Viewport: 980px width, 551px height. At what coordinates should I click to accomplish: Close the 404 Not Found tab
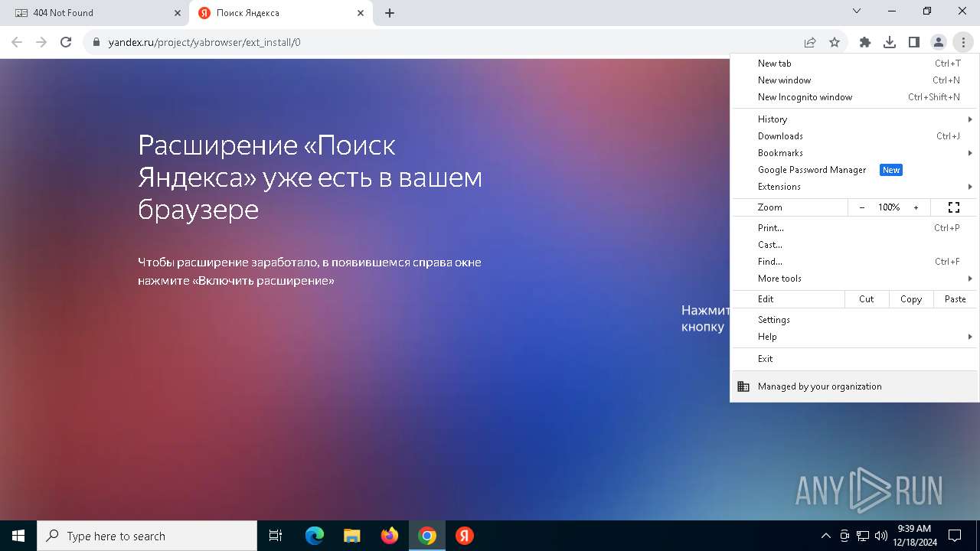point(178,13)
